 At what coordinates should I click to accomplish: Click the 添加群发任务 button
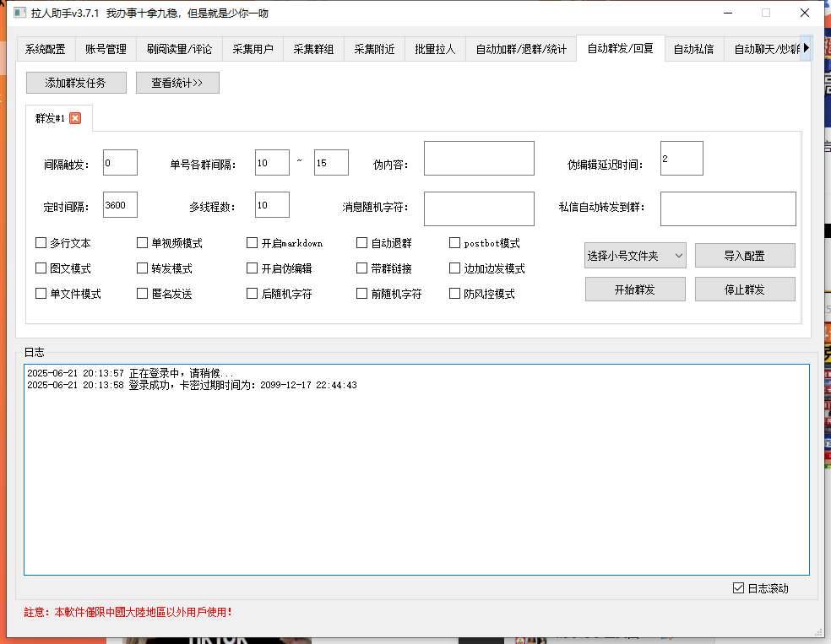[x=76, y=83]
